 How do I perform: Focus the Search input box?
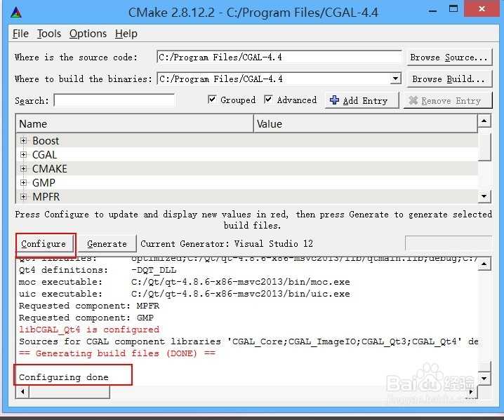pos(114,100)
